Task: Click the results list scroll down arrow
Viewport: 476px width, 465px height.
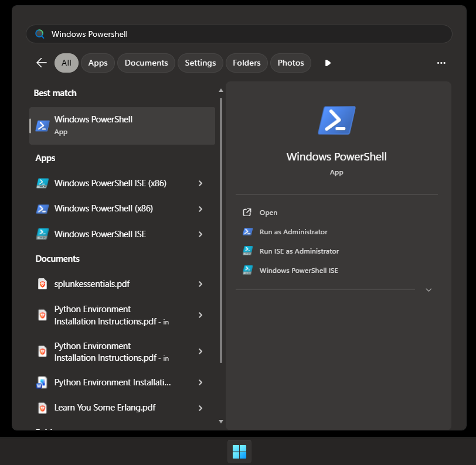Action: pyautogui.click(x=221, y=422)
